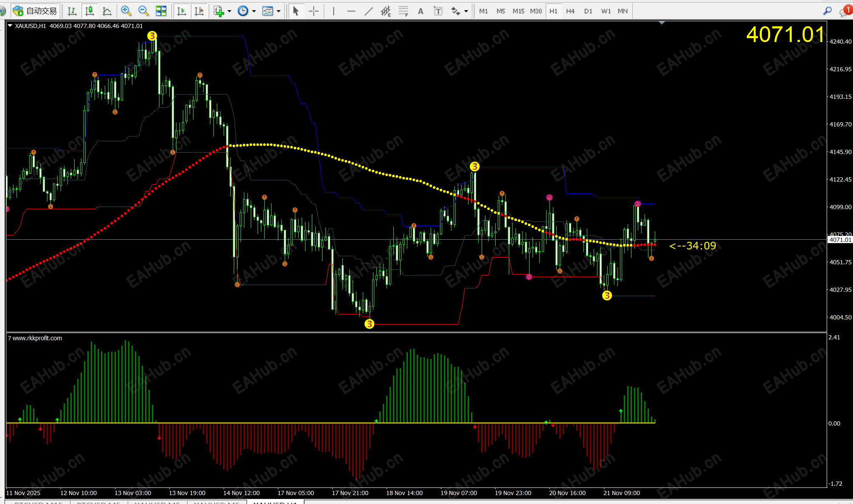Click the chart shift triangle marker
The image size is (853, 504).
tap(662, 23)
